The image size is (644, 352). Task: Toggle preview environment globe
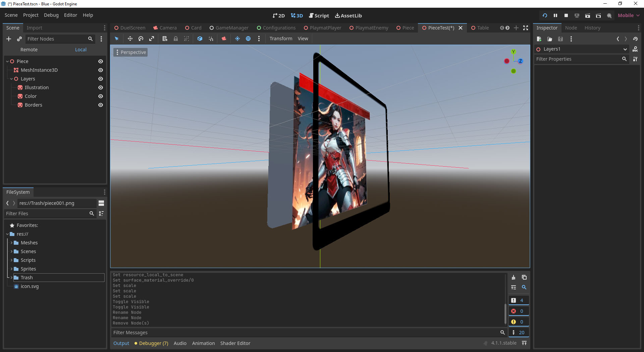tap(248, 39)
